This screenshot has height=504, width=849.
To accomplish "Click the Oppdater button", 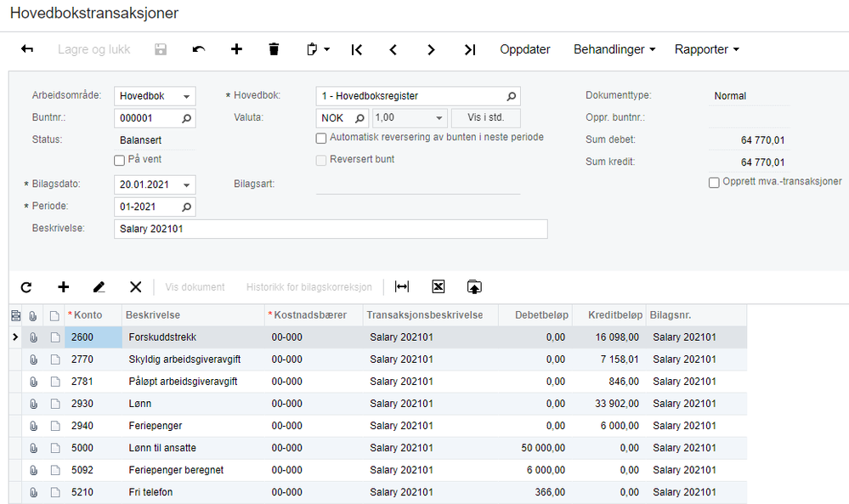I will click(524, 49).
